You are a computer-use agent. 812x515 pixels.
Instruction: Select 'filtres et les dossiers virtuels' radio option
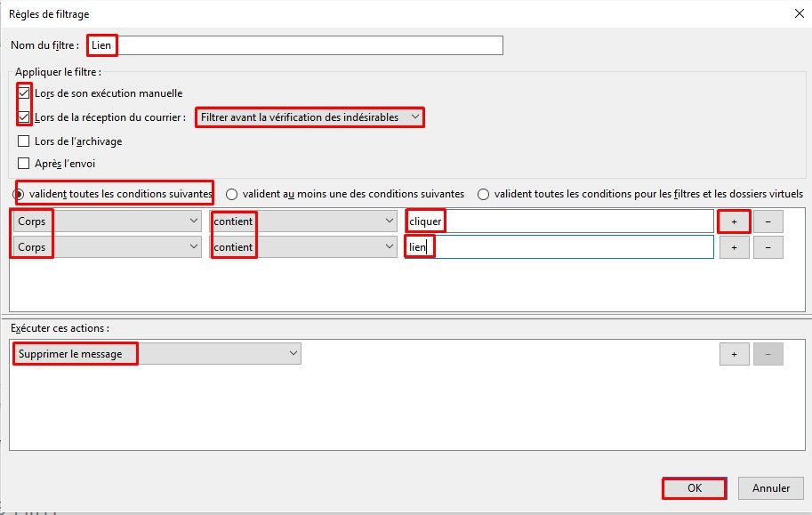pos(483,194)
